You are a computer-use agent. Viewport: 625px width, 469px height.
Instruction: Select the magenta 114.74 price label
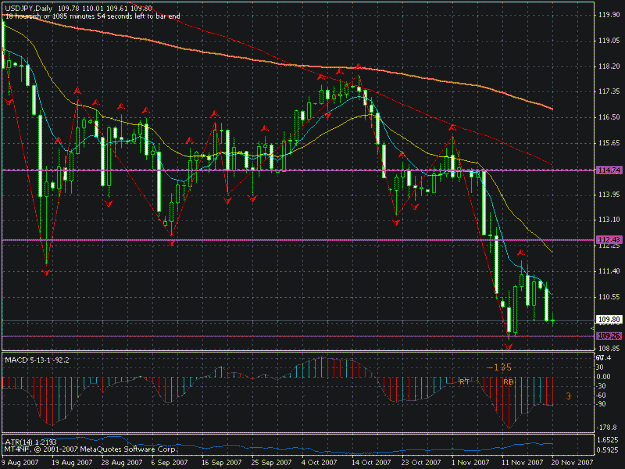609,170
